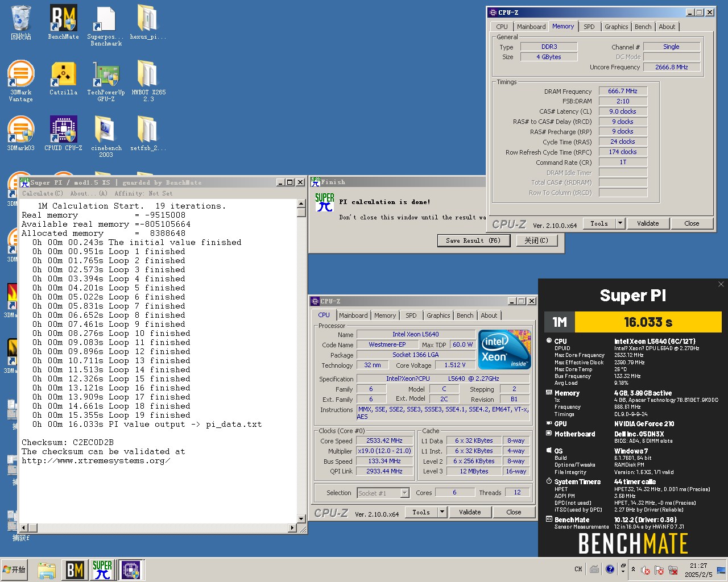Open the Bench tab in the CPU-Z Memory window
Viewport: 728px width, 582px height.
[x=643, y=27]
